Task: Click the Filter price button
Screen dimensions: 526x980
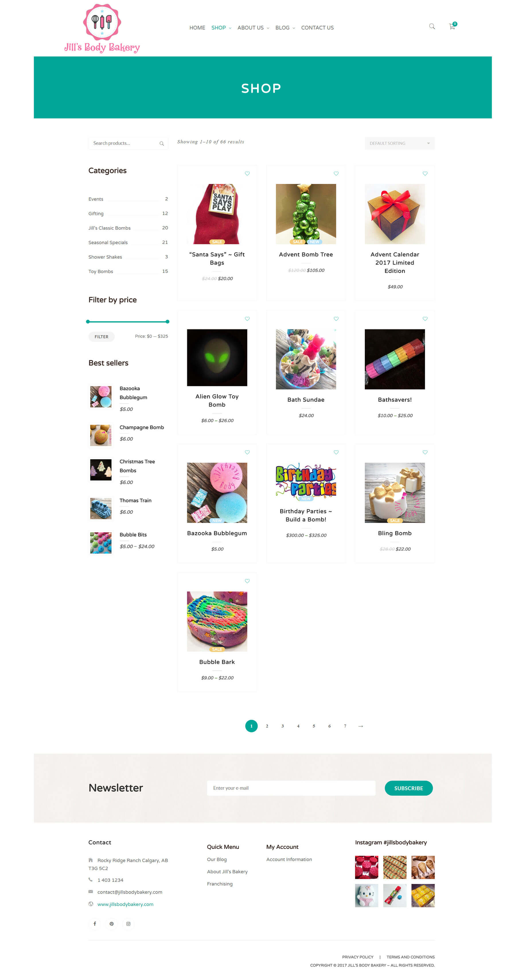Action: [102, 337]
